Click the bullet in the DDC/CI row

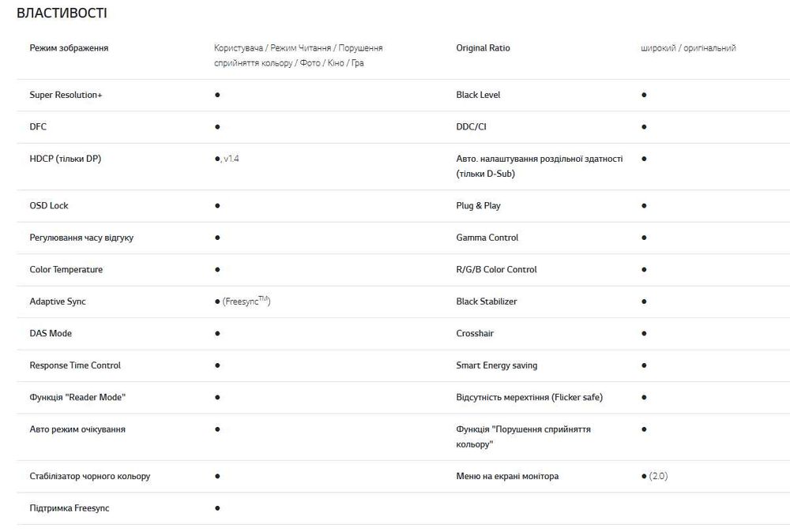(x=644, y=126)
